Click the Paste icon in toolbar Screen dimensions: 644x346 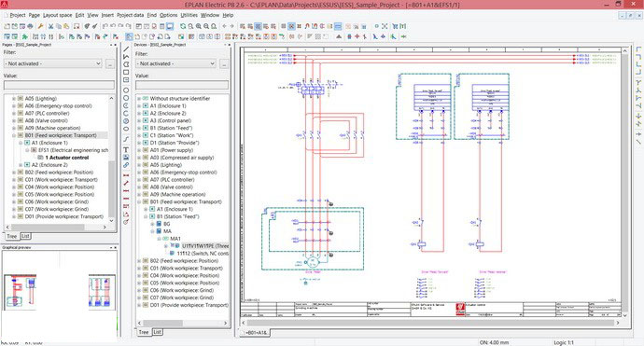pos(66,26)
